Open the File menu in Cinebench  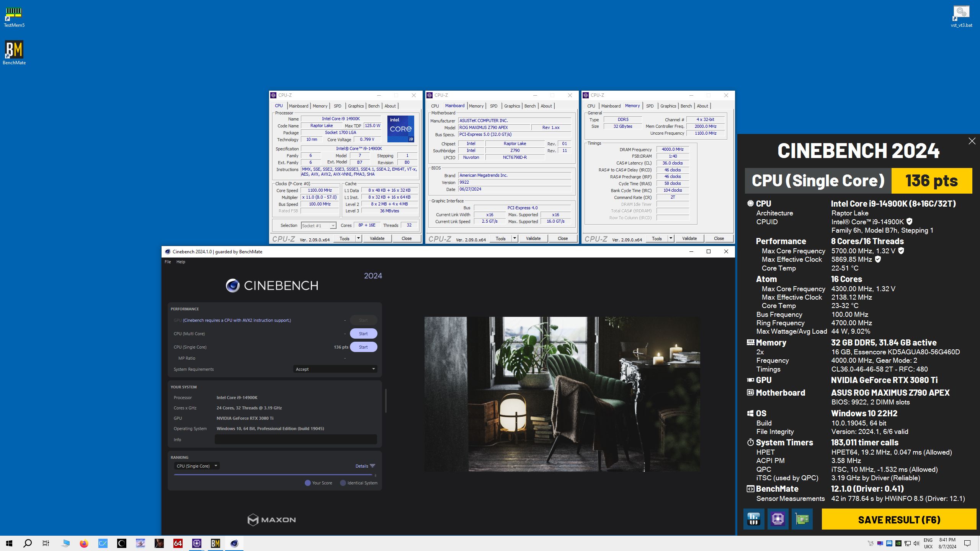168,262
